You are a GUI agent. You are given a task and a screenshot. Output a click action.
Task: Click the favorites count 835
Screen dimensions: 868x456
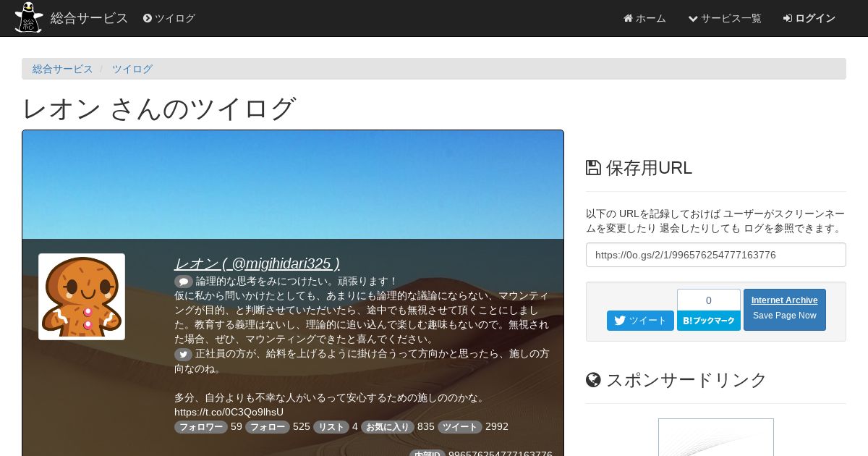click(x=426, y=427)
